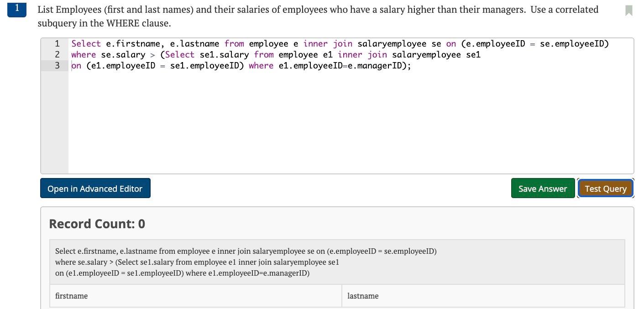Click the Select keyword on line 1

click(x=86, y=43)
